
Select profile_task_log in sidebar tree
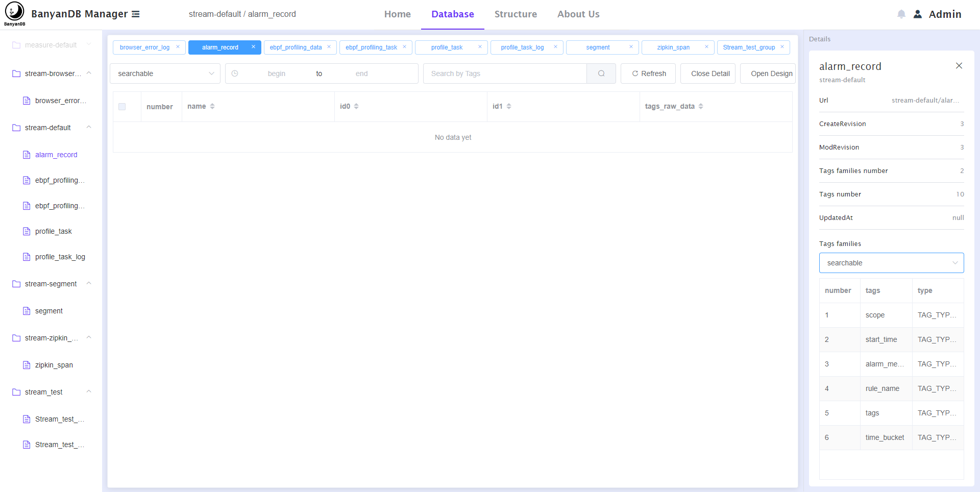60,257
